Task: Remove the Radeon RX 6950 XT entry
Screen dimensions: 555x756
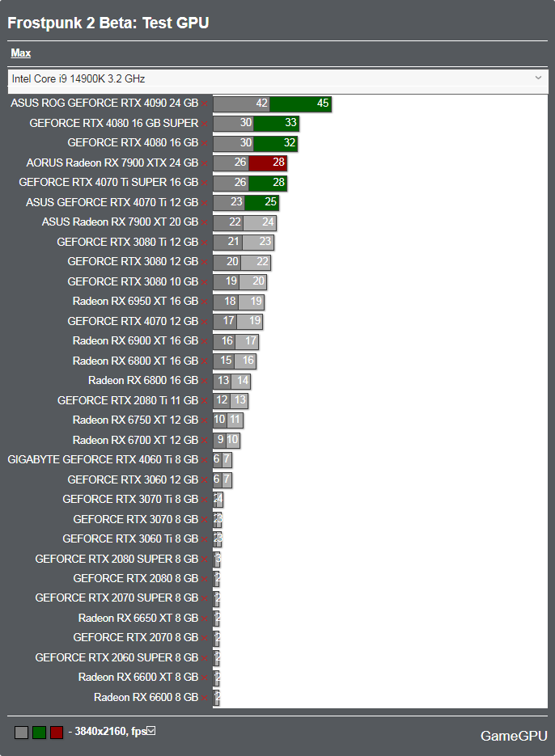Action: 205,302
